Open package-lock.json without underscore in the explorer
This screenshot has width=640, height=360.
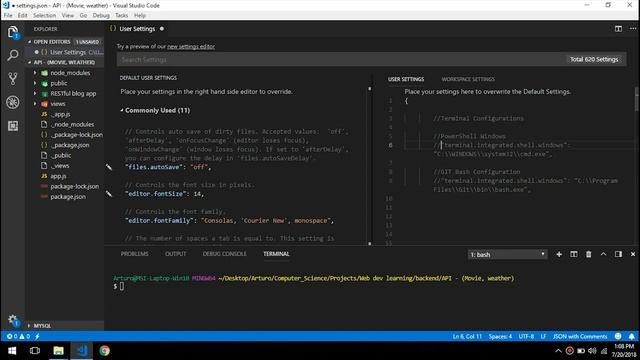pyautogui.click(x=74, y=187)
